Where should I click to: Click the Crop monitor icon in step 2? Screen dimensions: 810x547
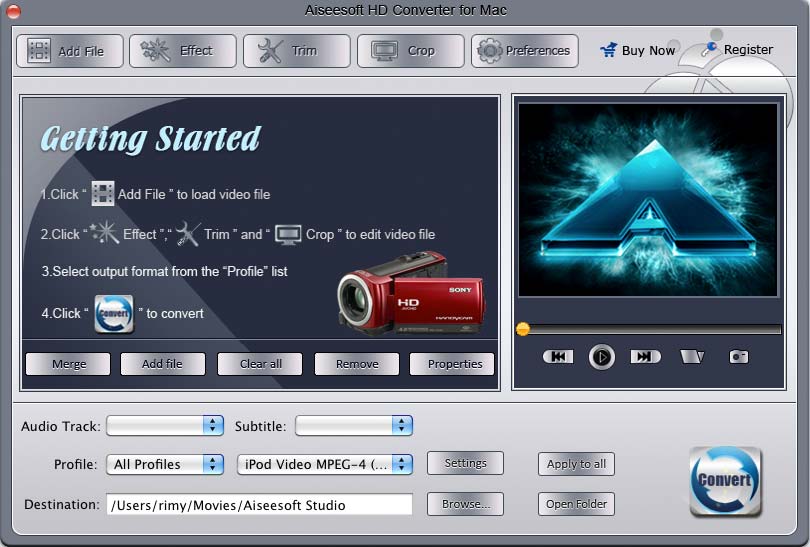click(x=288, y=235)
